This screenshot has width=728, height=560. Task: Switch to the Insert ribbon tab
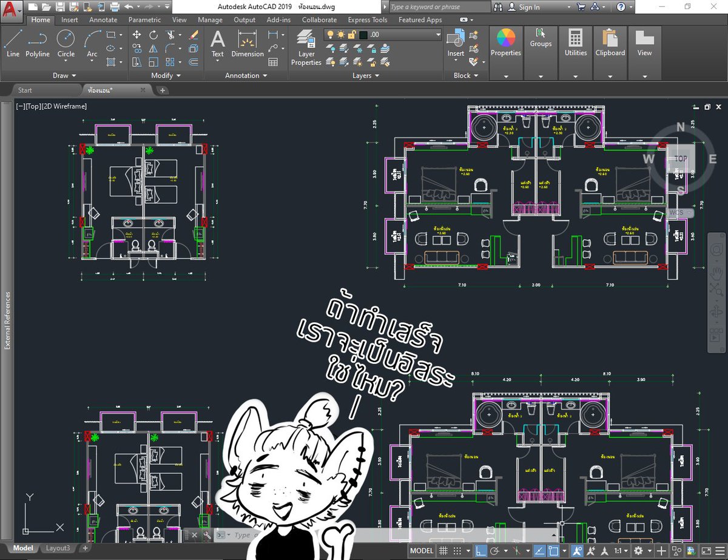click(70, 20)
